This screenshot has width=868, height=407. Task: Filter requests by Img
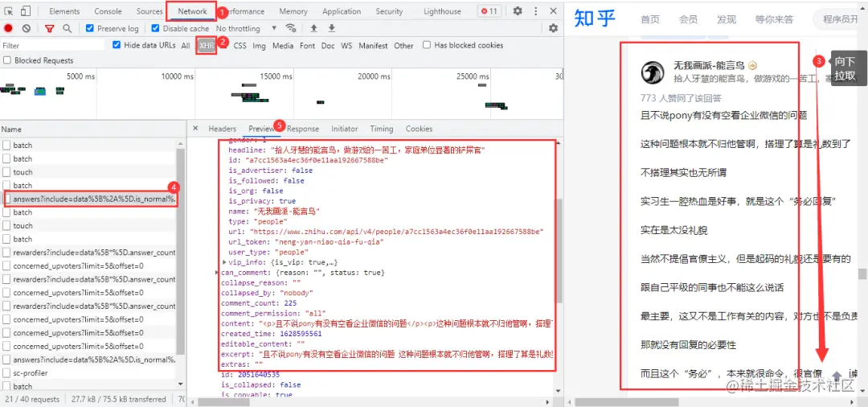[x=259, y=45]
